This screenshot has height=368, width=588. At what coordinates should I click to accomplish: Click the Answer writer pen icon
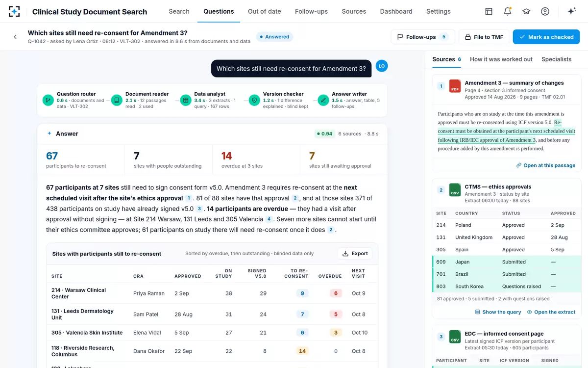[323, 100]
